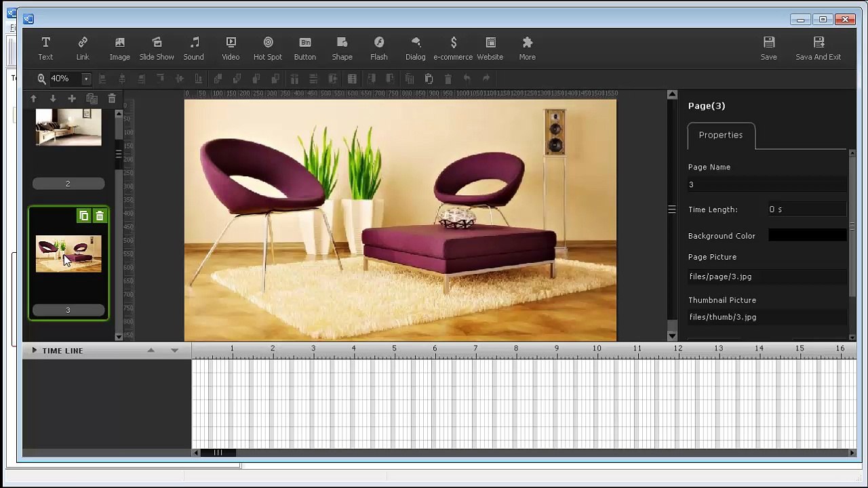Click the page label 3
This screenshot has height=488, width=868.
[x=68, y=310]
